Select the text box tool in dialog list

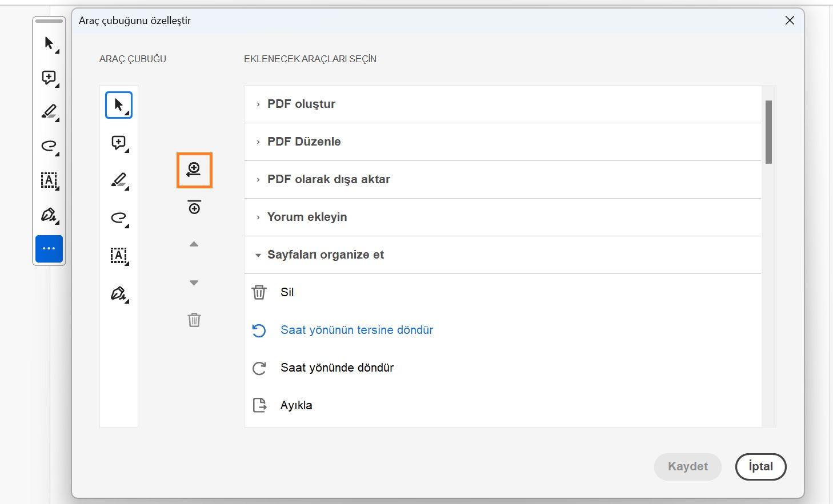(x=119, y=256)
